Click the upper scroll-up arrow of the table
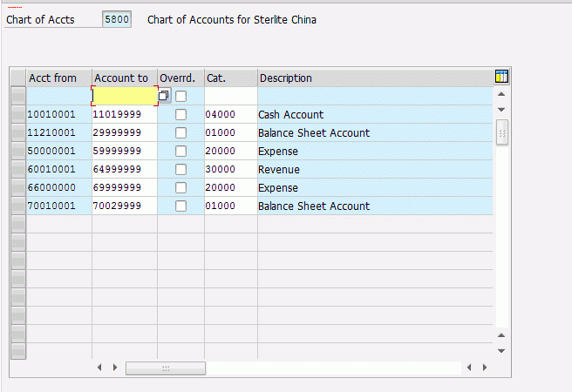This screenshot has width=572, height=392. coord(501,94)
